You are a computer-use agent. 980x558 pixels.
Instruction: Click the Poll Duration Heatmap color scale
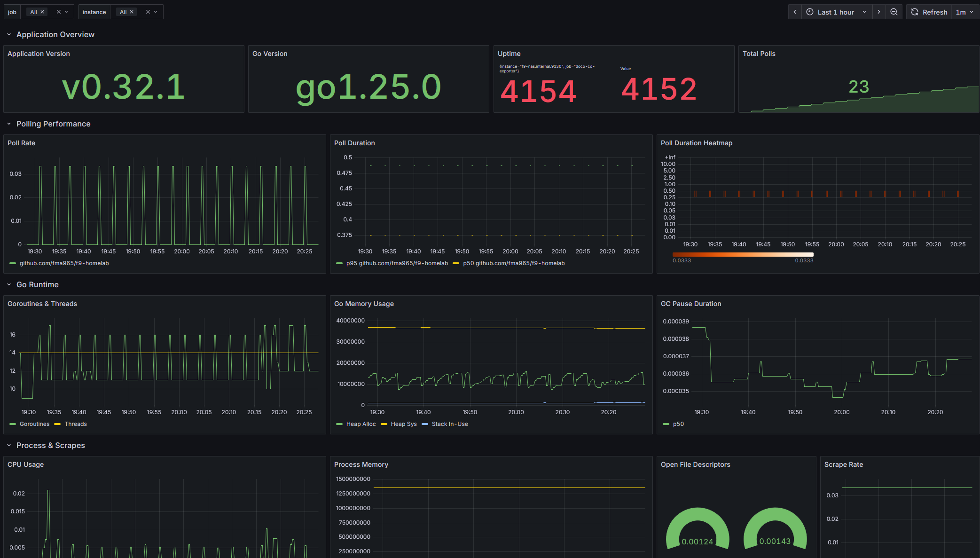coord(743,255)
